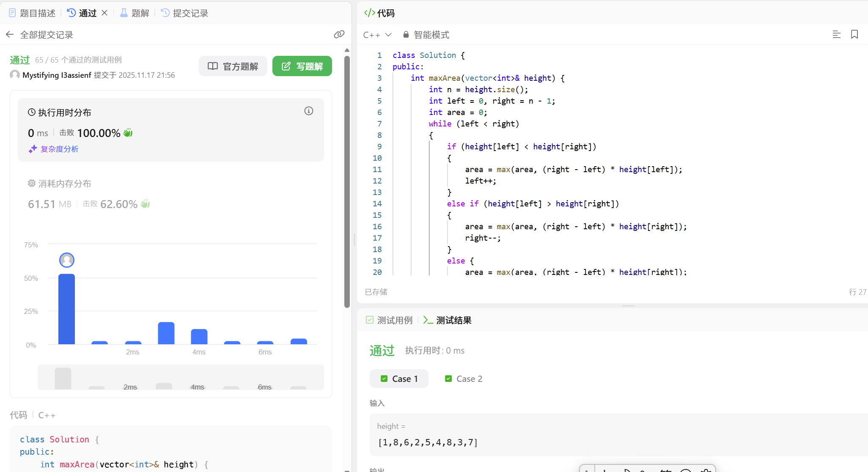
Task: Click the height input value field
Action: pyautogui.click(x=428, y=442)
